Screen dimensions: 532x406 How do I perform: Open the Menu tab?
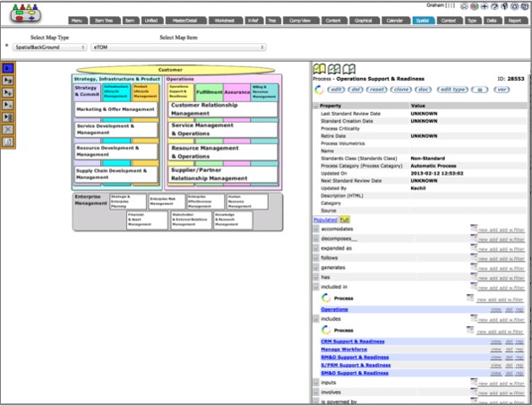pos(78,21)
